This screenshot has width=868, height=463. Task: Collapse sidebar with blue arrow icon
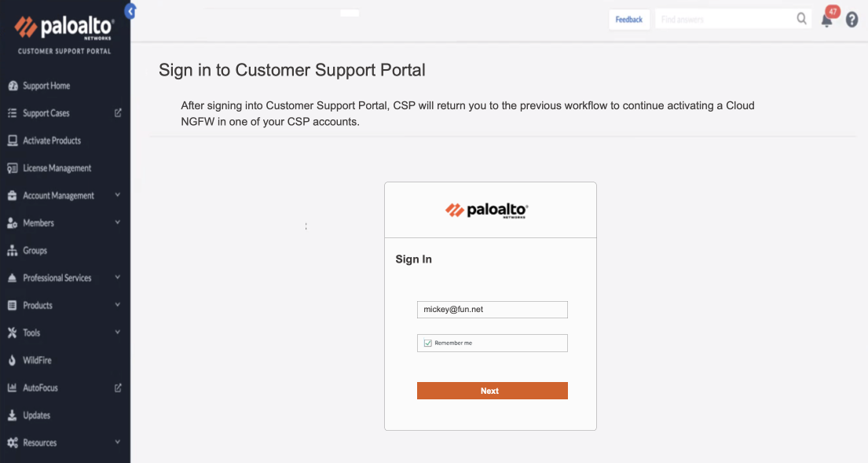tap(130, 10)
